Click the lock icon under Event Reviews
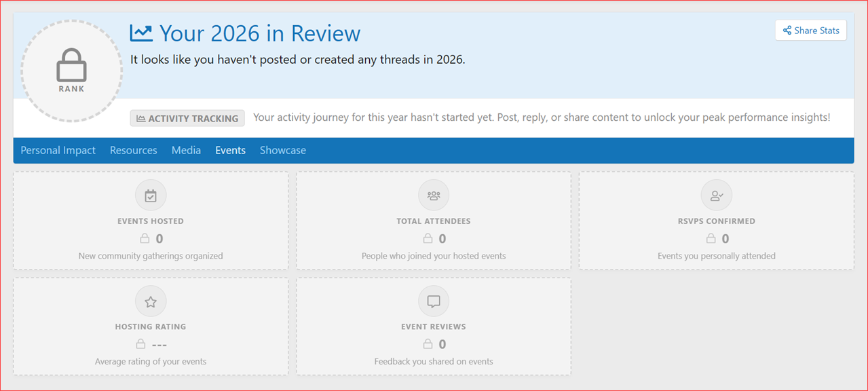This screenshot has width=868, height=391. click(427, 344)
